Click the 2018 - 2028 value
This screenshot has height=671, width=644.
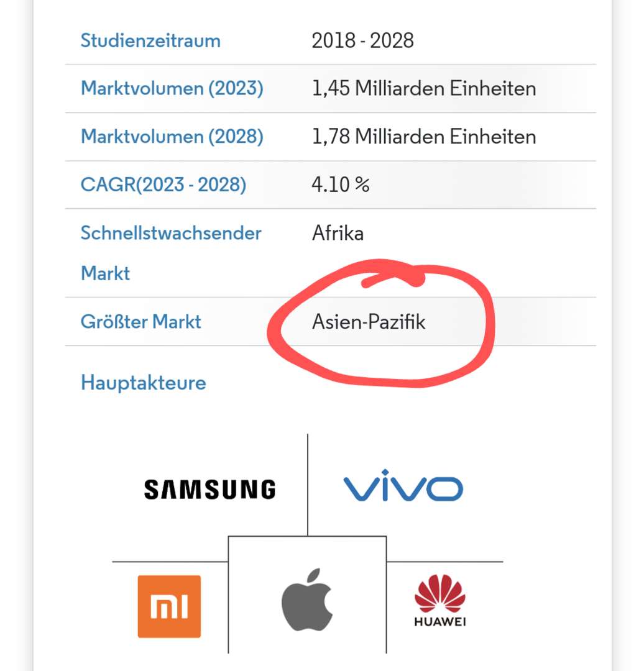(x=362, y=41)
